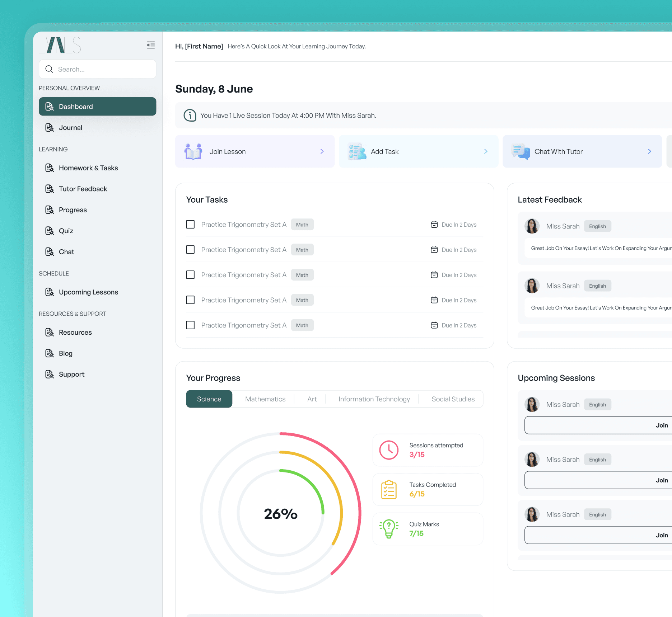The image size is (672, 617).
Task: Open Upcoming Lessons page
Action: (x=98, y=292)
